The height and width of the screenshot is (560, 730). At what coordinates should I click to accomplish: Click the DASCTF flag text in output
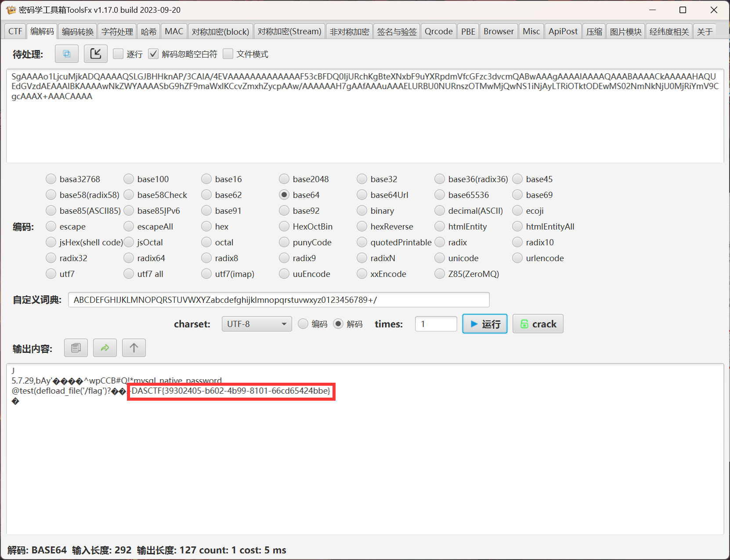231,391
